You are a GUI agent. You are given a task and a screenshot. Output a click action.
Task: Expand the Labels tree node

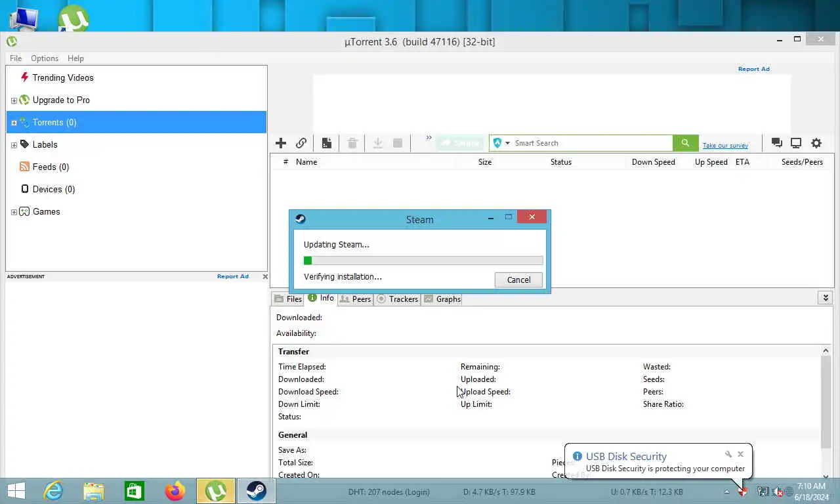[x=14, y=145]
